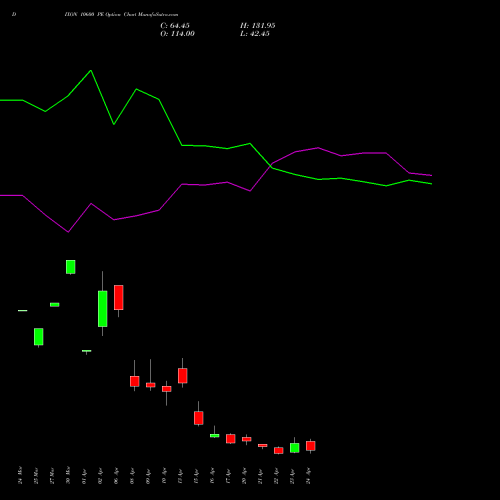This screenshot has height=500, width=500.
Task: Click the purple indicator line's lowest trough
Action: point(68,232)
